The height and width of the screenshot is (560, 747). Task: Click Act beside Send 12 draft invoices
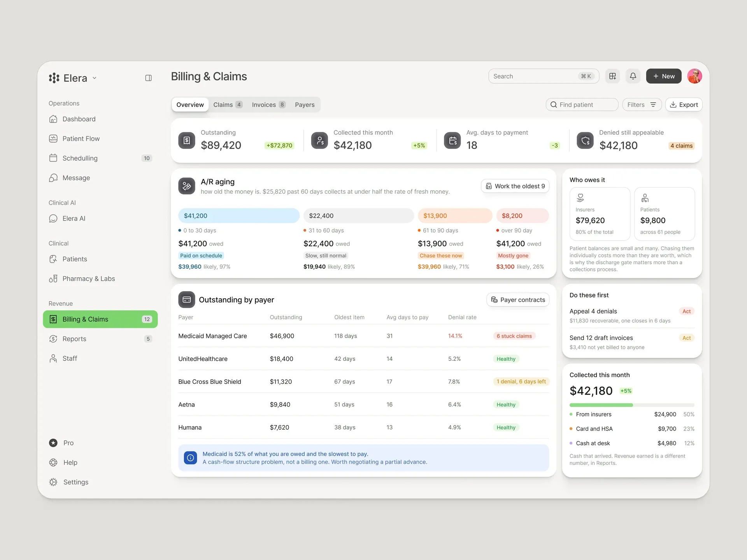point(686,338)
